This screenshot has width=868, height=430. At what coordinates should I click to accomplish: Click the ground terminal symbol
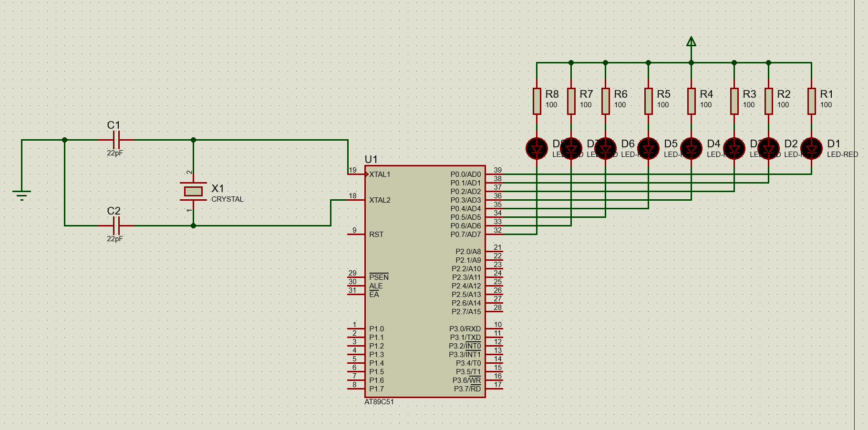pyautogui.click(x=21, y=194)
